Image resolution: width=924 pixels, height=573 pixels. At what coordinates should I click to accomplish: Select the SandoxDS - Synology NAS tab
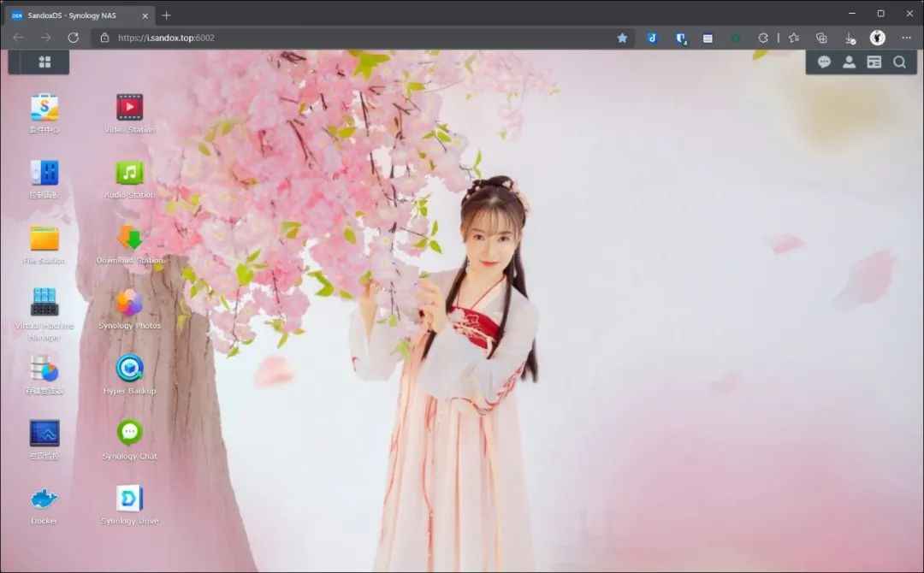point(80,16)
